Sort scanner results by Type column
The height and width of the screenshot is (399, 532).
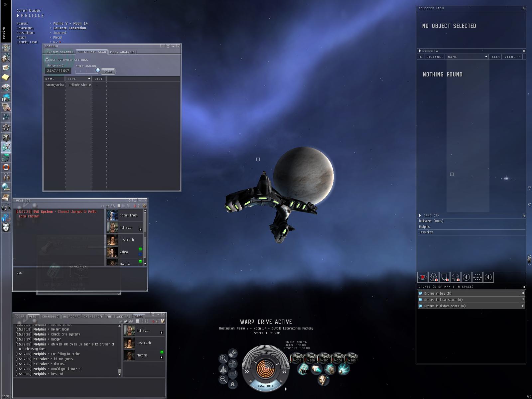[x=79, y=79]
